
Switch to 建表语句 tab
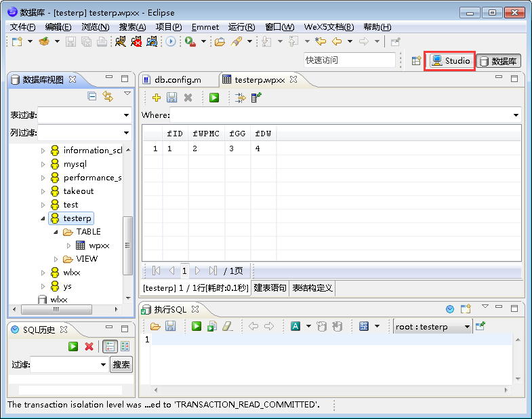coord(270,288)
